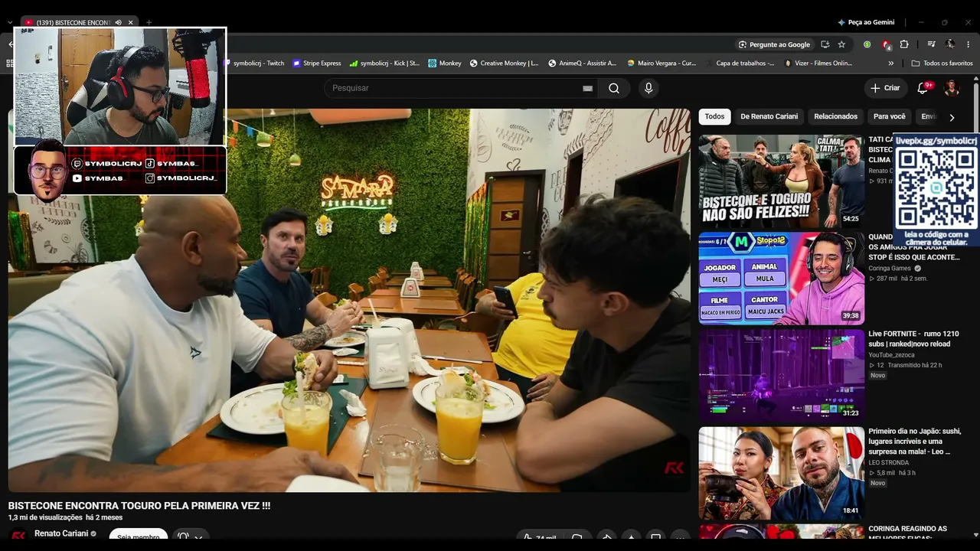This screenshot has height=551, width=980.
Task: Open the Mairo Vergara bookmark
Action: (661, 64)
